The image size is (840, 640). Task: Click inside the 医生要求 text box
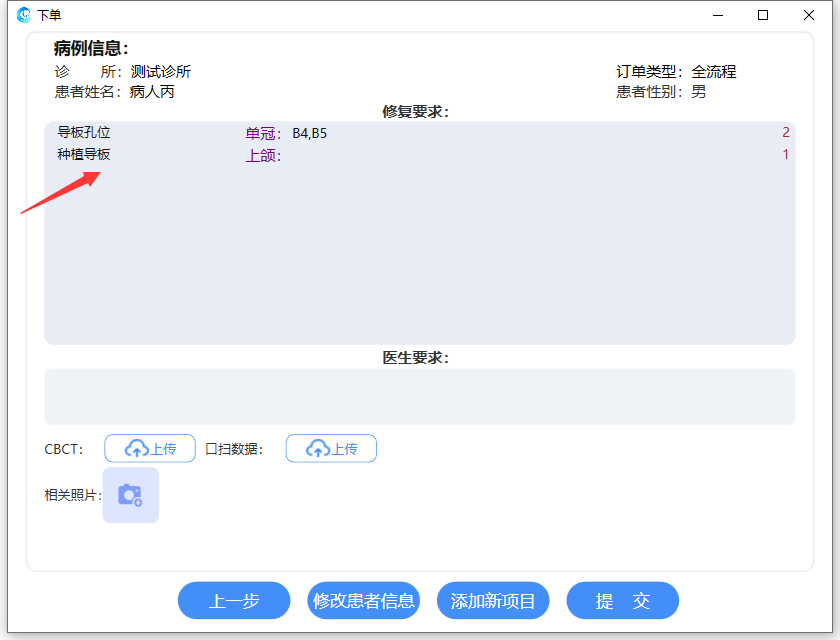(419, 396)
